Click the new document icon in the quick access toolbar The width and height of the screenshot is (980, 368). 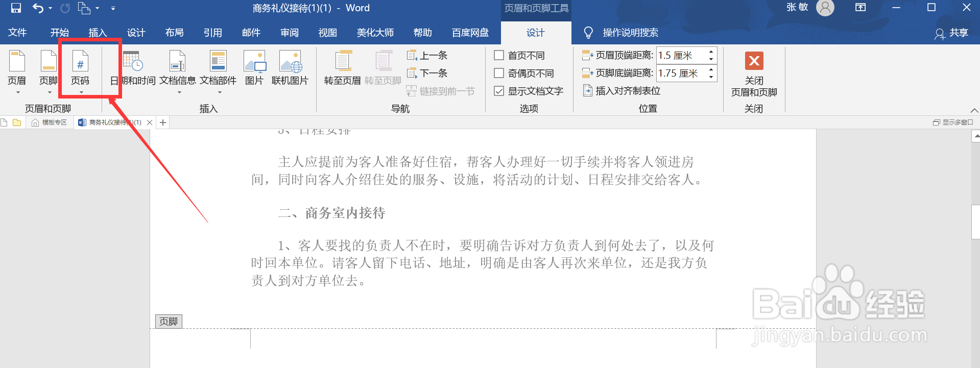click(x=84, y=8)
